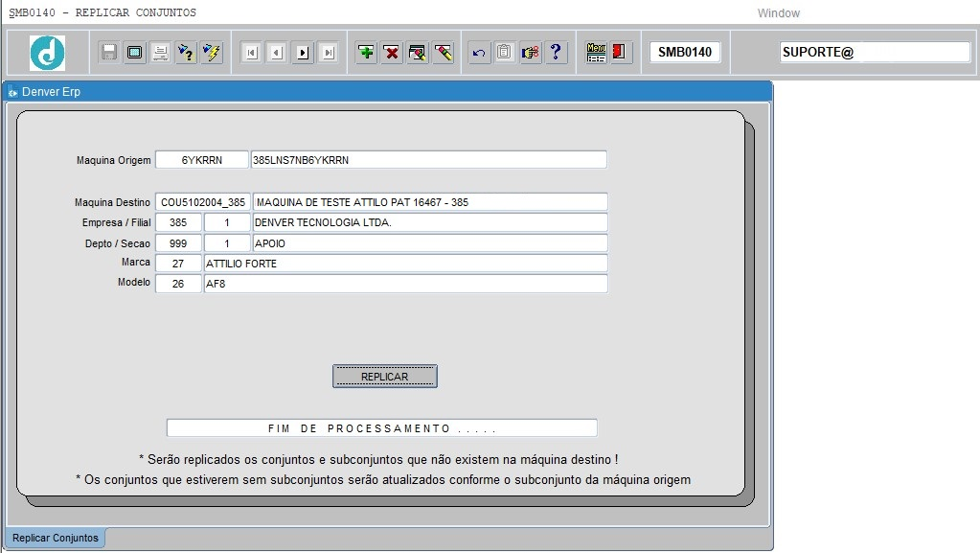Click the red X Delete Record icon
This screenshot has width=980, height=553.
coord(392,53)
